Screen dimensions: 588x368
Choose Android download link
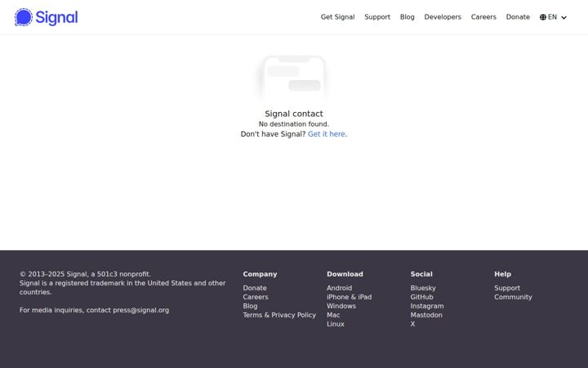coord(340,288)
